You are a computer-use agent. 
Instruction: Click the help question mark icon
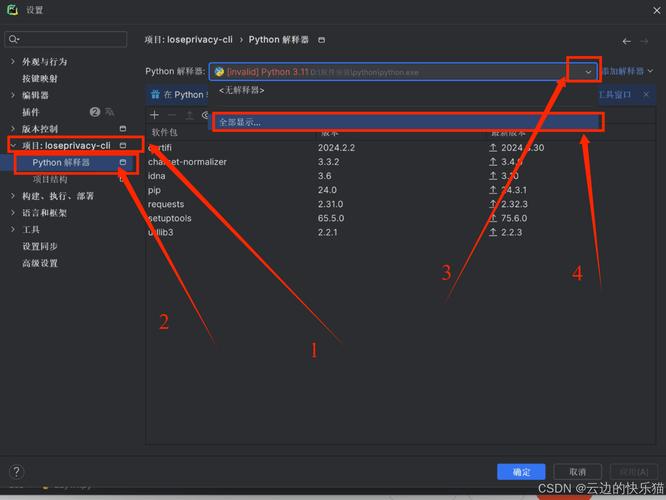click(x=16, y=472)
